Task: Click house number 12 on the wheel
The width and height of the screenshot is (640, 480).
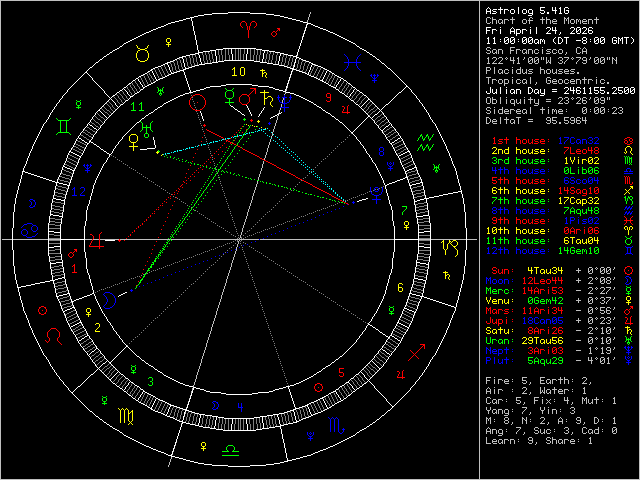Action: (79, 191)
